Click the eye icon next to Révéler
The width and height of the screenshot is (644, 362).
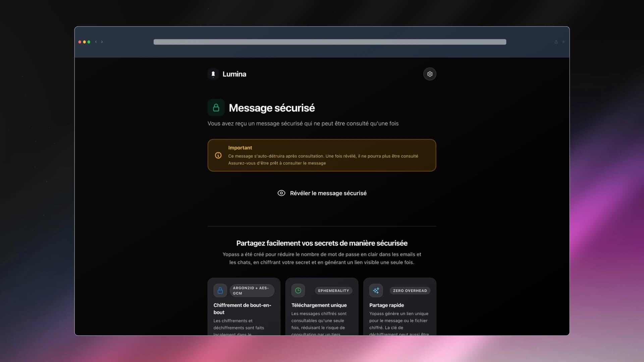click(x=281, y=193)
